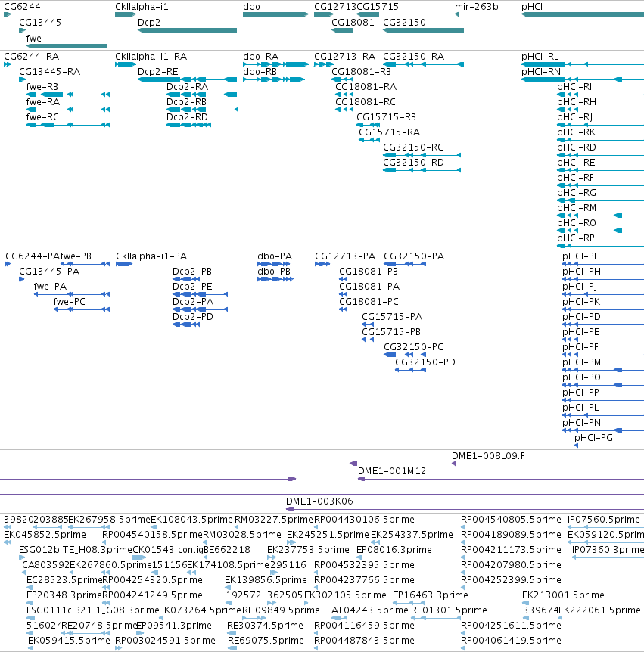Select transcript dbo-RA
This screenshot has width=644, height=652.
275,64
